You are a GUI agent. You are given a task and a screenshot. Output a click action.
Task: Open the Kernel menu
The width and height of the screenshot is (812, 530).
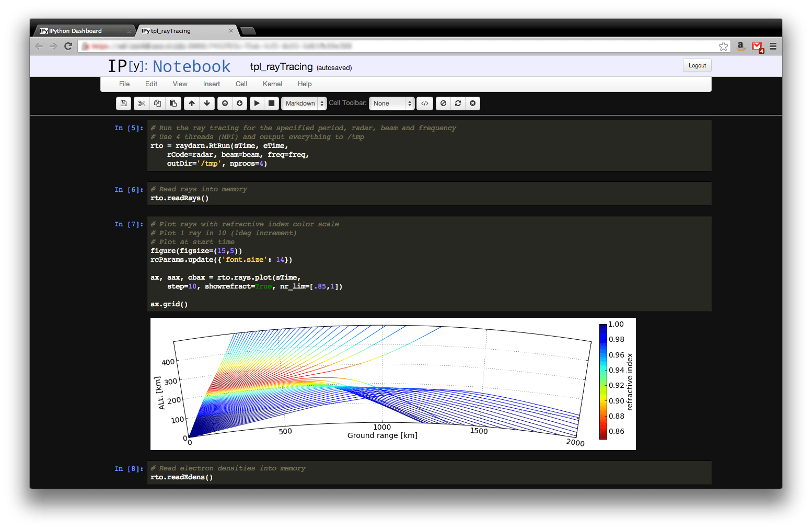click(272, 84)
